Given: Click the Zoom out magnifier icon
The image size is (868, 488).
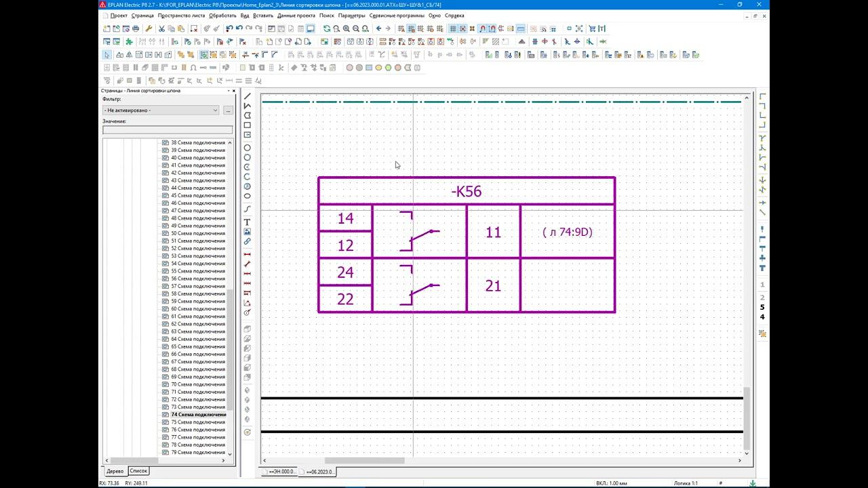Looking at the screenshot, I should coord(355,28).
